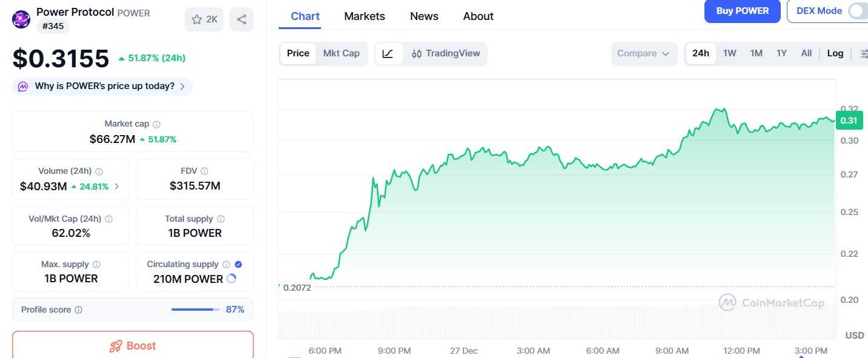The image size is (868, 358).
Task: Click the Boost button
Action: 133,346
